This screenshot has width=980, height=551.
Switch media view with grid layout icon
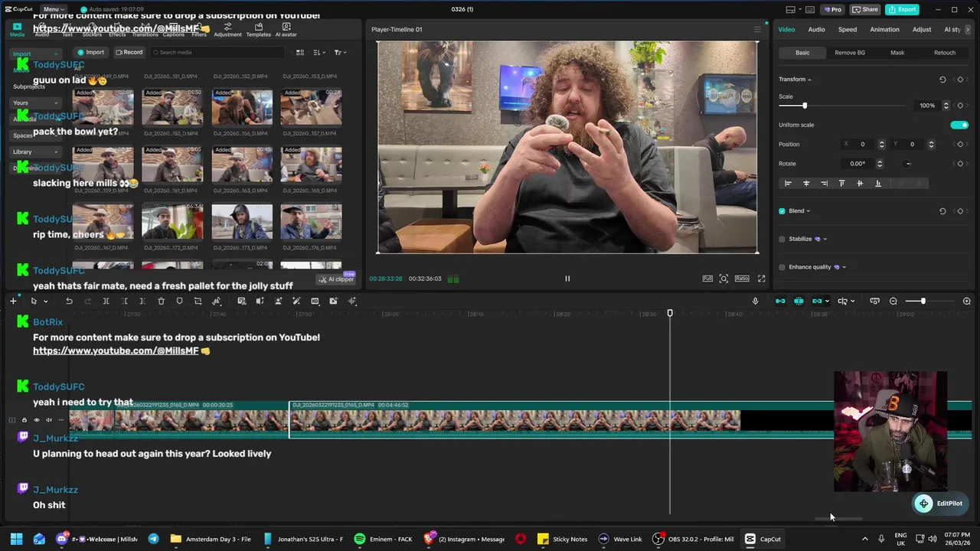pyautogui.click(x=300, y=53)
